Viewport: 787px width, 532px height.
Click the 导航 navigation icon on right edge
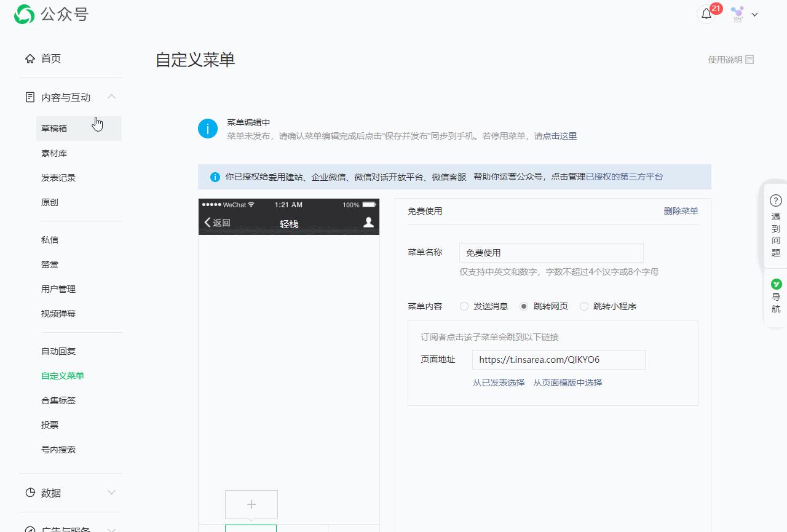(x=775, y=284)
